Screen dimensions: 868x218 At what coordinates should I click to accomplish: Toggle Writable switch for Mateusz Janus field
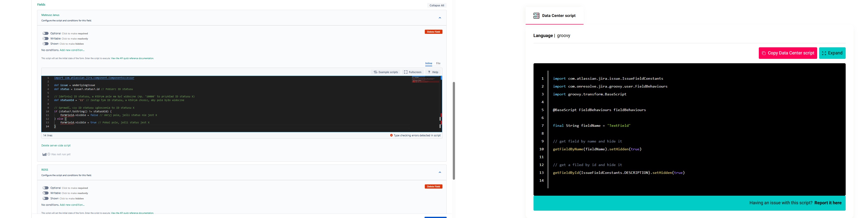[x=45, y=38]
